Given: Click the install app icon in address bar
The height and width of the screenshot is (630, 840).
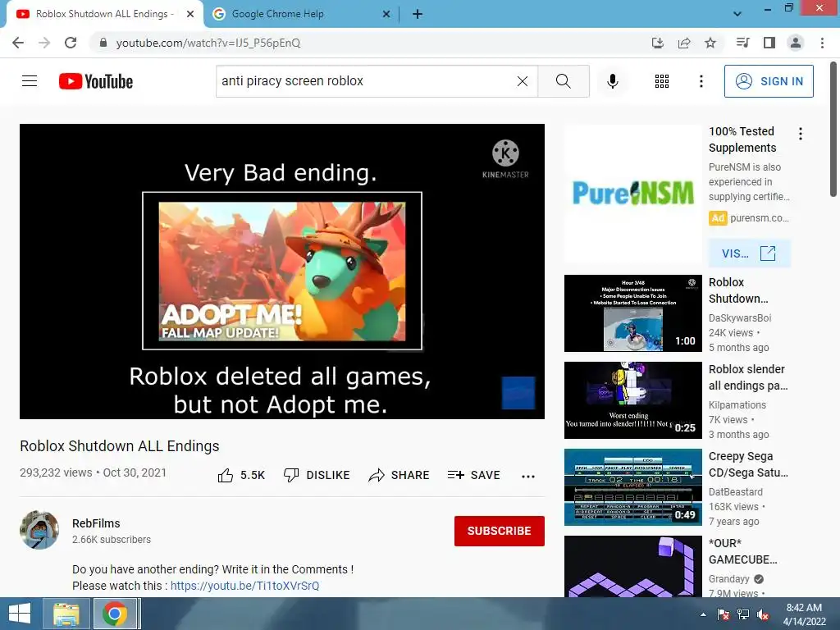Looking at the screenshot, I should pos(658,43).
